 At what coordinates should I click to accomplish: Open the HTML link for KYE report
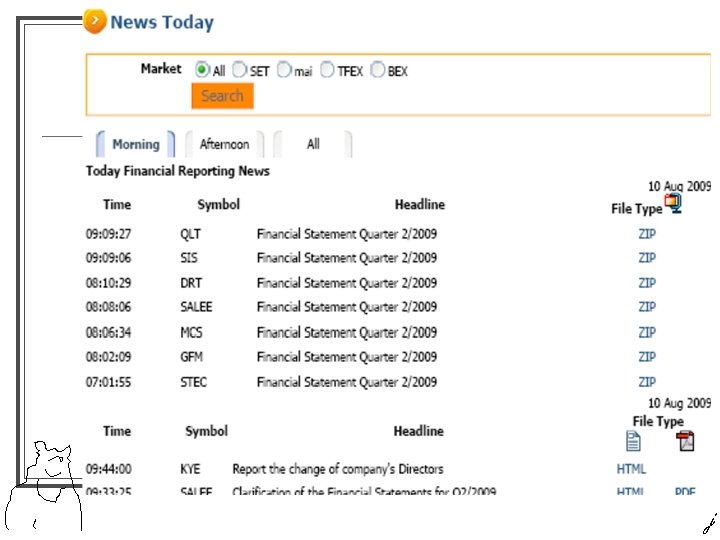point(631,469)
